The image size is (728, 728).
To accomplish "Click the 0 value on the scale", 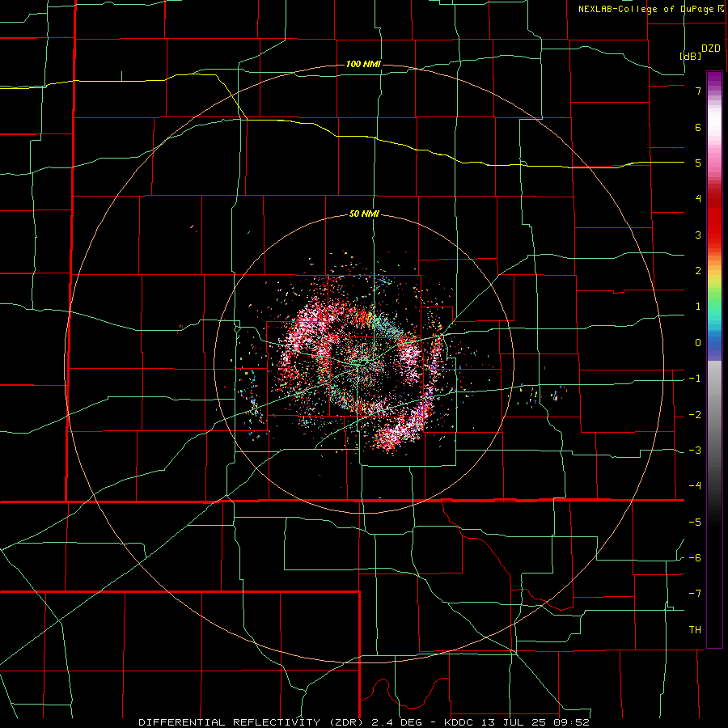I will tap(698, 343).
